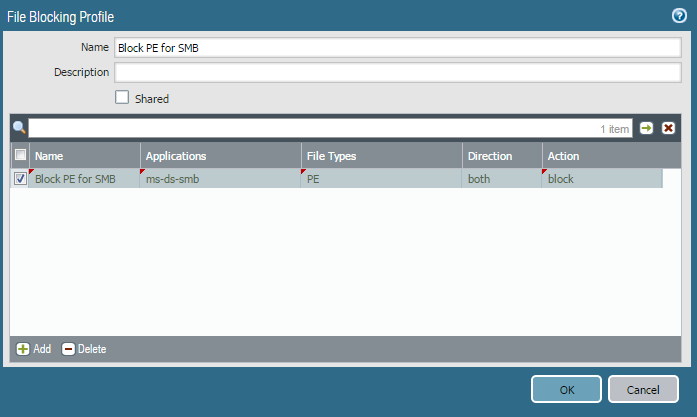Image resolution: width=697 pixels, height=417 pixels.
Task: Select the PE file type cell
Action: click(381, 179)
